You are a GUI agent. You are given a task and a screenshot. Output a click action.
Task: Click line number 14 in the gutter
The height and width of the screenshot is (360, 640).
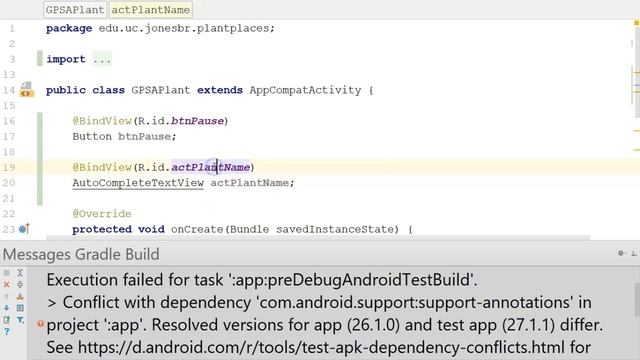(x=9, y=90)
